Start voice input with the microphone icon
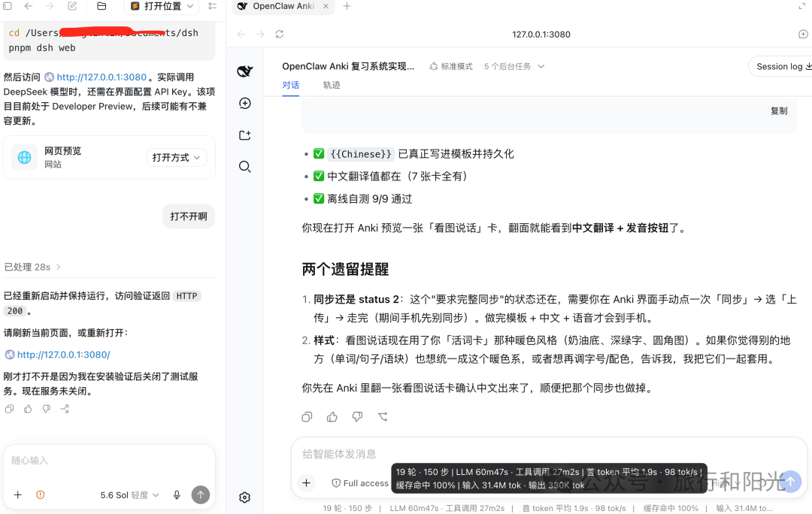Screen dimensions: 812x514 177,495
